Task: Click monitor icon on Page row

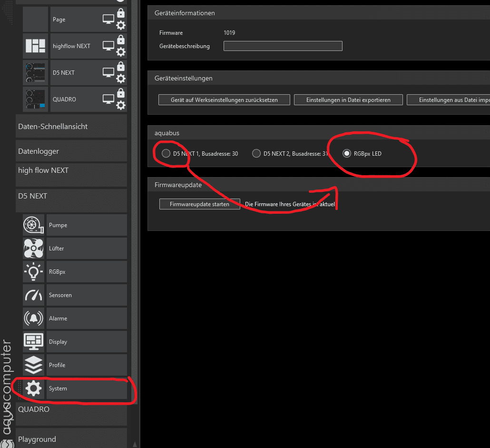Action: (108, 19)
